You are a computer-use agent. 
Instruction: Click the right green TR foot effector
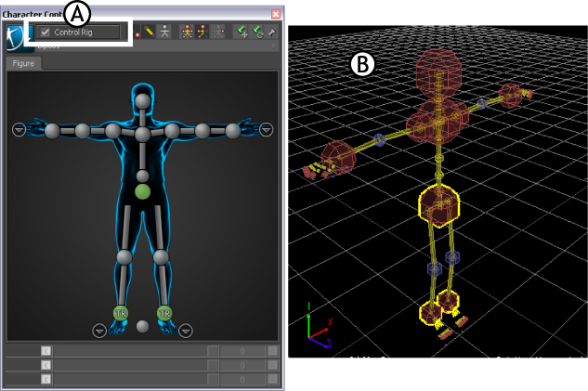coord(164,313)
